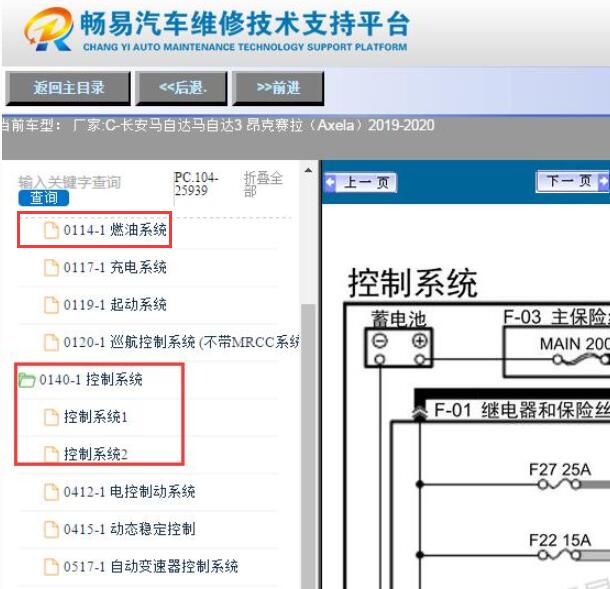
Task: Open the 上一页 previous page button
Action: [x=361, y=182]
